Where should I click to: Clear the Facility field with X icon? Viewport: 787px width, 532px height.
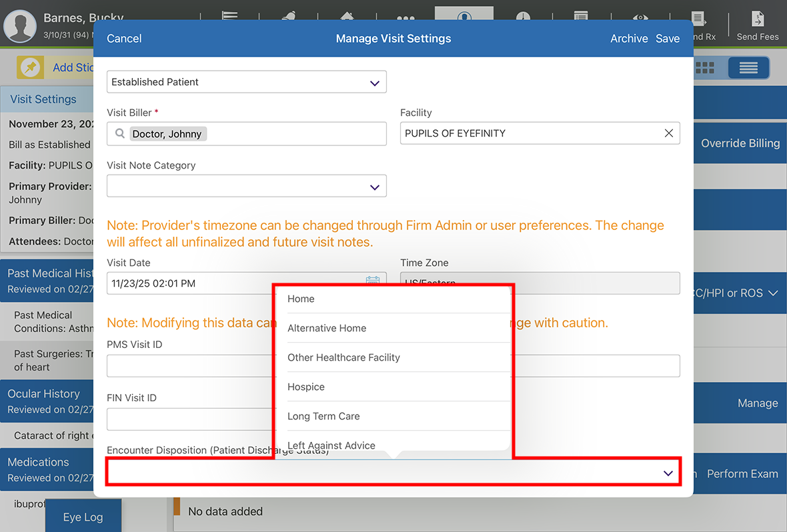pyautogui.click(x=668, y=133)
